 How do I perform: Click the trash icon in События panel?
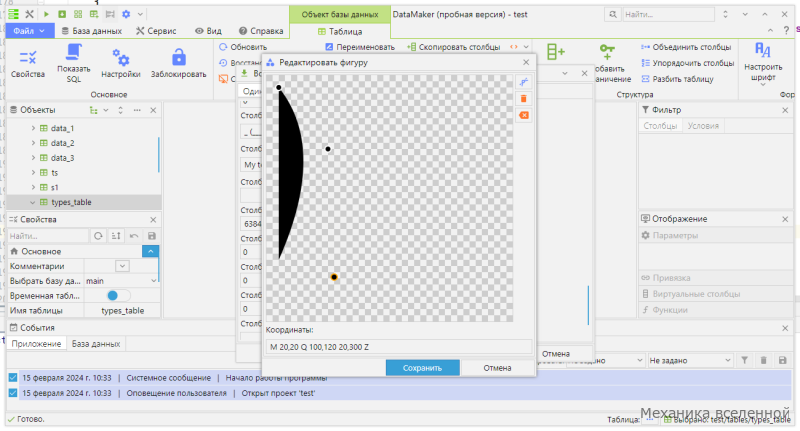click(x=763, y=360)
